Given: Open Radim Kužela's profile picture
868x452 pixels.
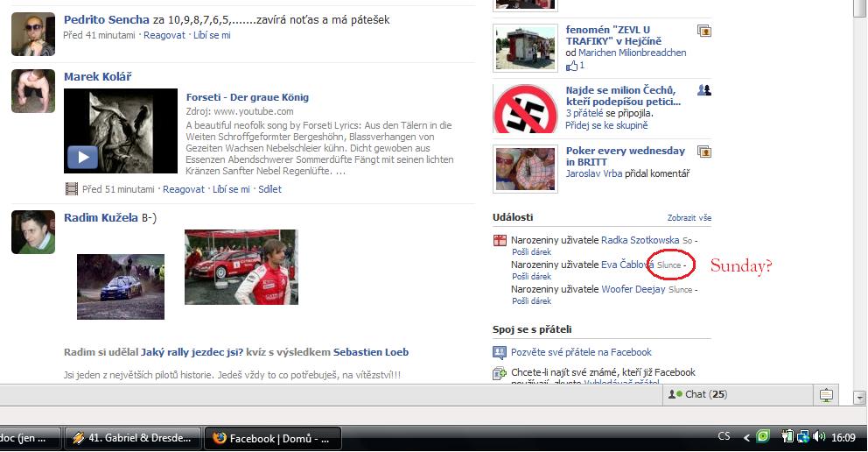Looking at the screenshot, I should (x=33, y=232).
